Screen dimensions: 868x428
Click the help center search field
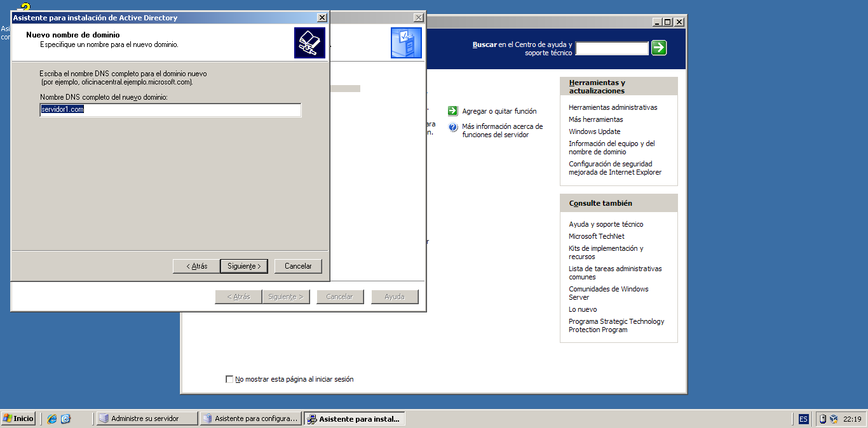612,48
